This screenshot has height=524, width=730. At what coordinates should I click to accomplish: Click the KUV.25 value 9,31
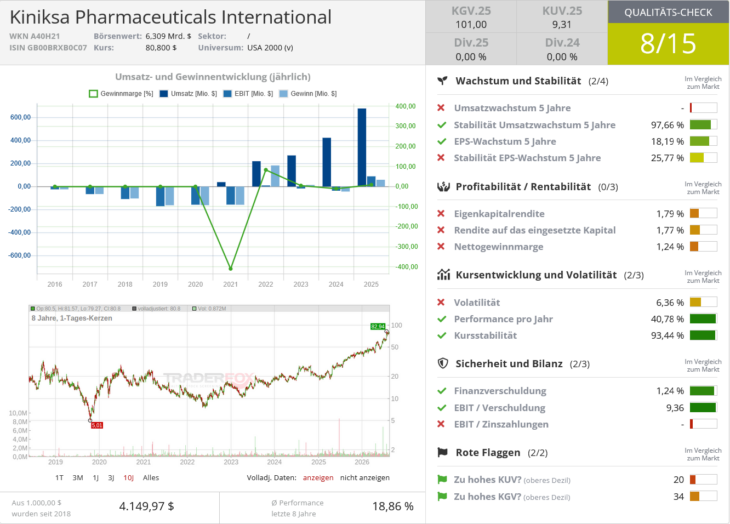tap(562, 25)
